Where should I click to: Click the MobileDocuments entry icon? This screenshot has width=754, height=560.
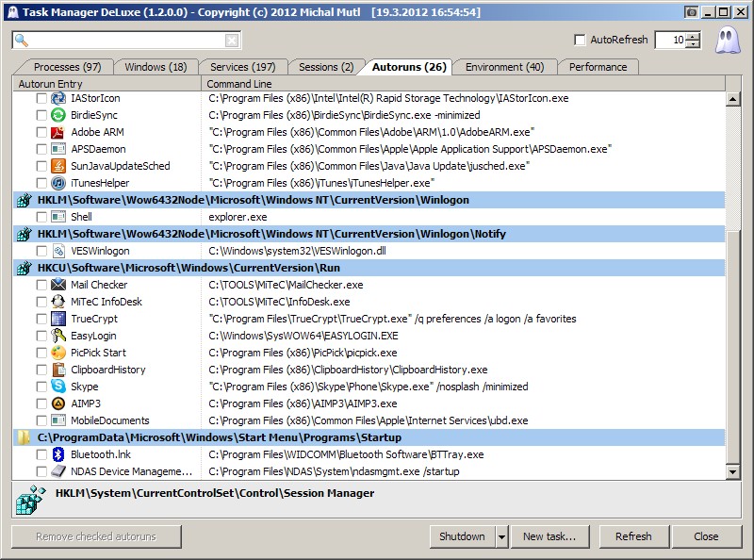(x=58, y=420)
